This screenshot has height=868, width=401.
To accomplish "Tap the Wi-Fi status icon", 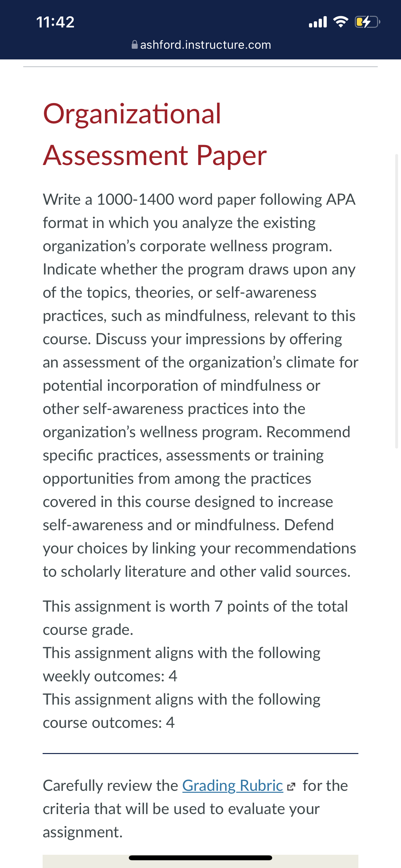I will pyautogui.click(x=341, y=22).
